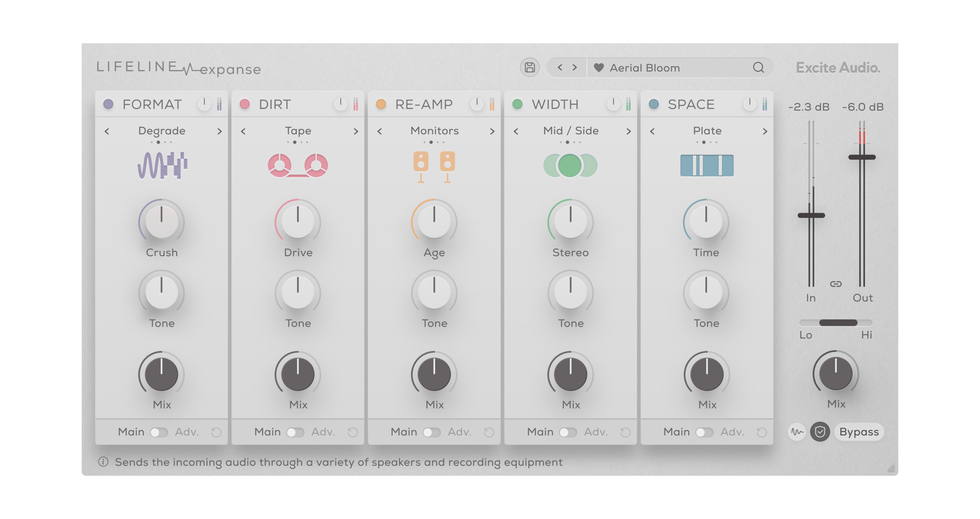Disable the WIDTH module via green dot
The image size is (980, 519).
[x=517, y=104]
